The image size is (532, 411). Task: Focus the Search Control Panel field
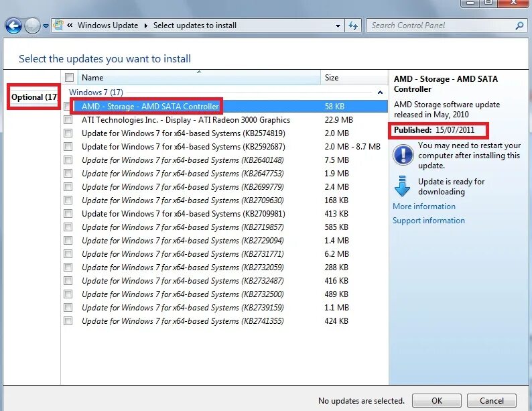[446, 25]
